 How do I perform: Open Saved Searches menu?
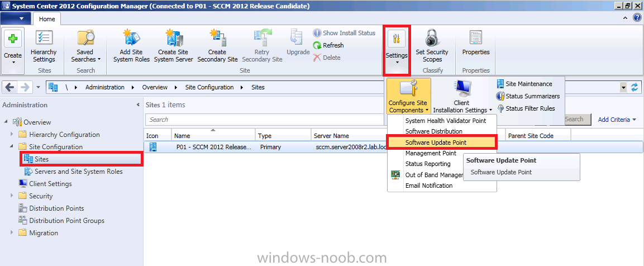click(x=85, y=46)
